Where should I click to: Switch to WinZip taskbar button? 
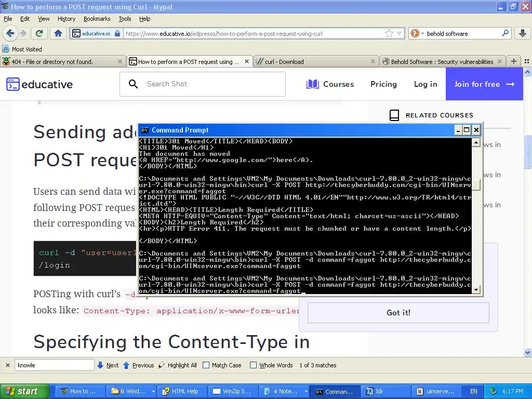pyautogui.click(x=232, y=391)
